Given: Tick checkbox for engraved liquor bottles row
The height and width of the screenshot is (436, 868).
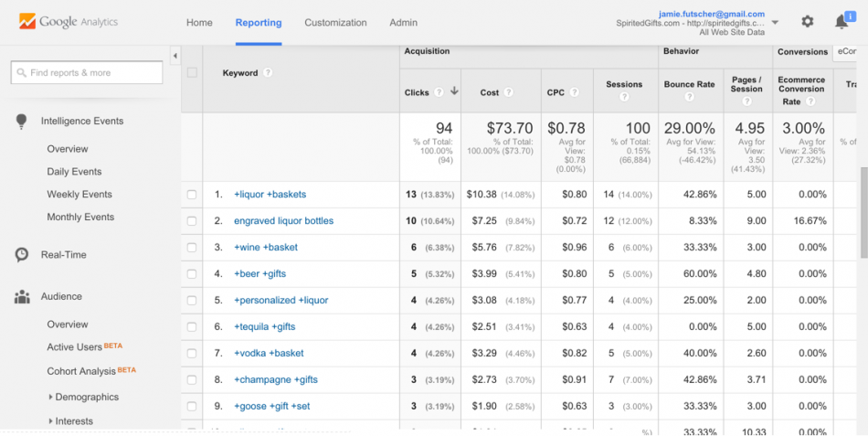Looking at the screenshot, I should click(x=192, y=221).
